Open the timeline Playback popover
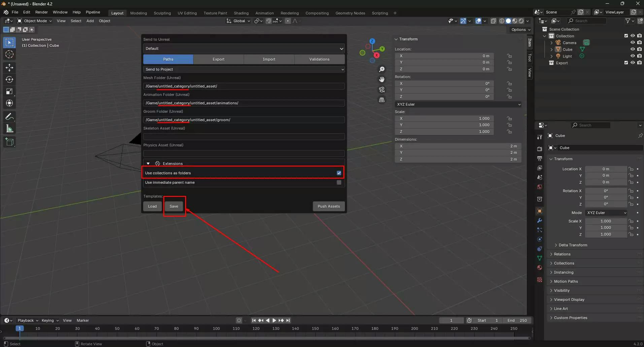Image resolution: width=644 pixels, height=347 pixels. click(x=28, y=320)
